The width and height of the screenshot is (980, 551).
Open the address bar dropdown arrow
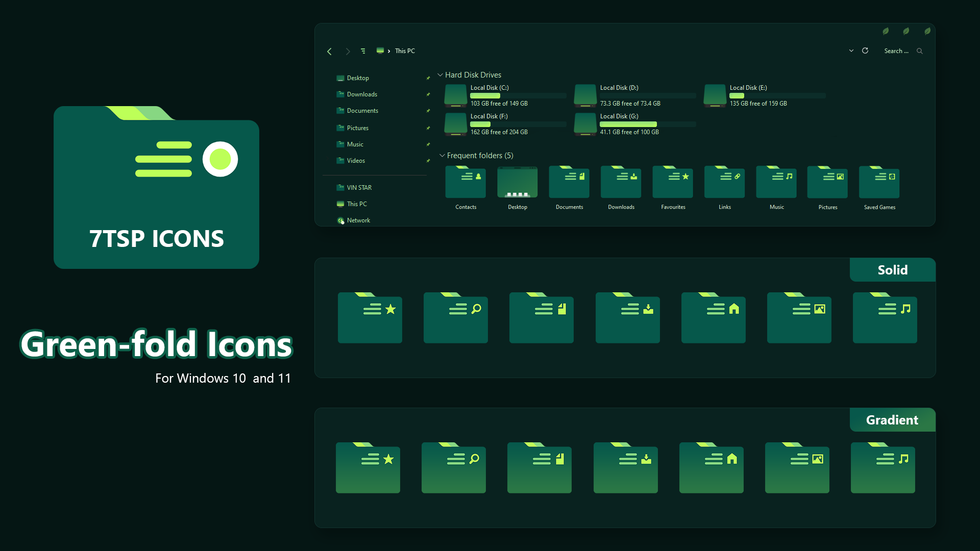click(x=851, y=51)
